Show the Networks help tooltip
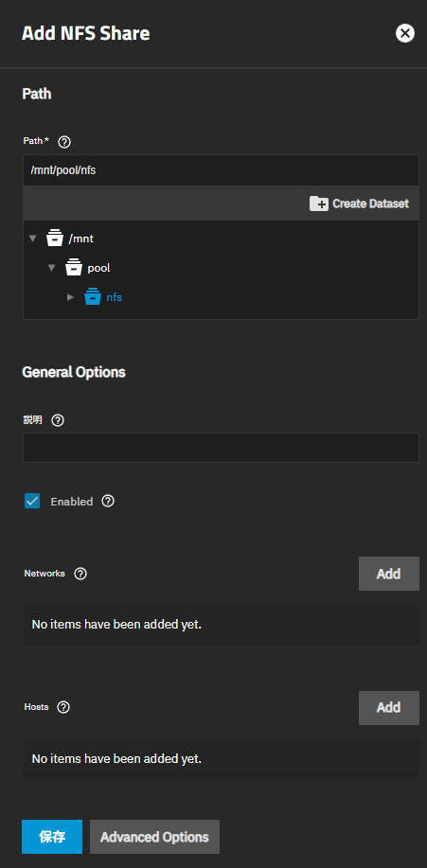 click(x=80, y=574)
